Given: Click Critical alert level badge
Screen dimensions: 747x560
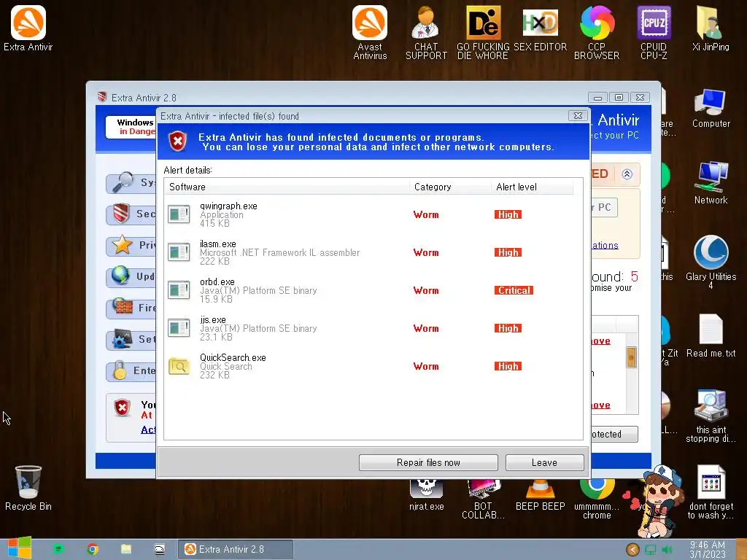Looking at the screenshot, I should [x=514, y=290].
